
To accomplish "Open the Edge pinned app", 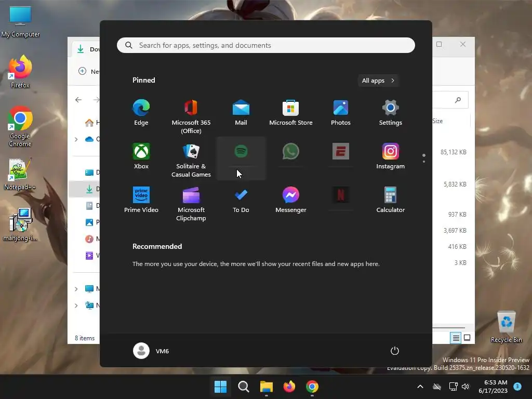I will pos(141,113).
